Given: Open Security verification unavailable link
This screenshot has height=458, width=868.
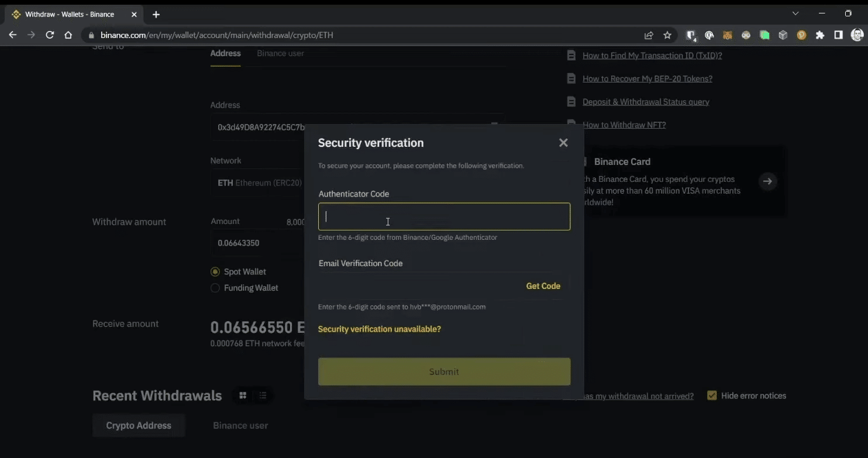Looking at the screenshot, I should [379, 329].
